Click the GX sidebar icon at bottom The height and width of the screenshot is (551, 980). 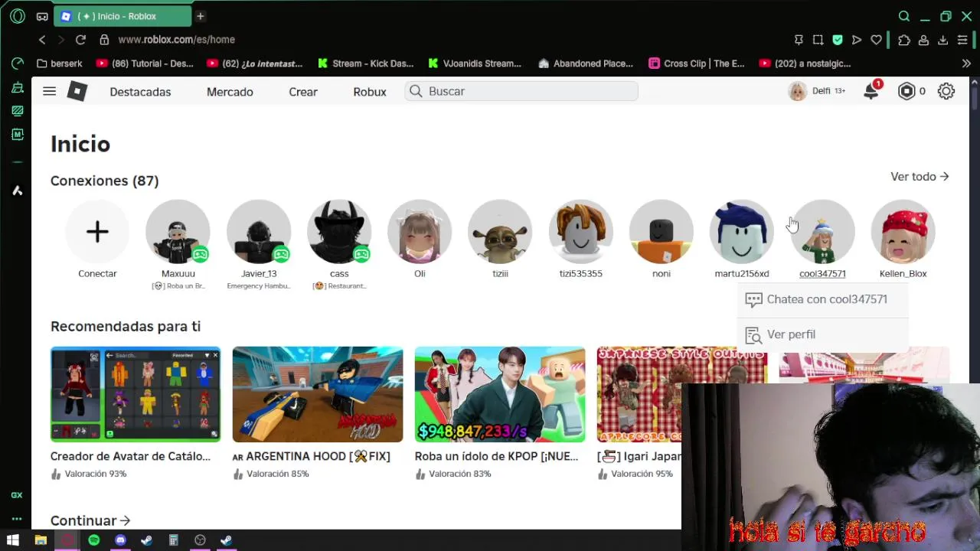[17, 495]
